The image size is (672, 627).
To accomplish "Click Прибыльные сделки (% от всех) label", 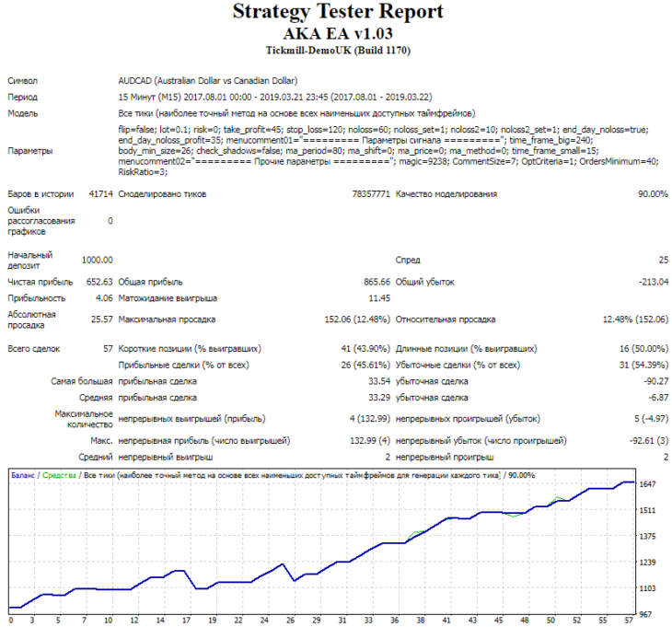I will coord(183,366).
